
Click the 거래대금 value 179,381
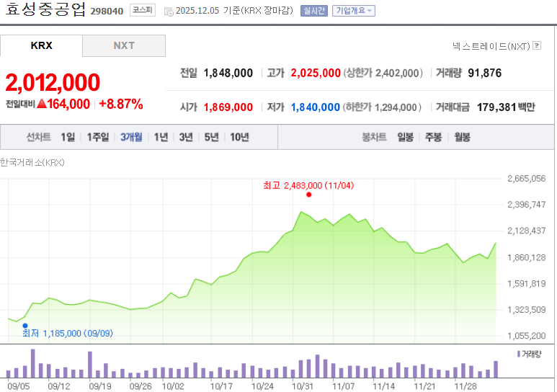pos(496,107)
